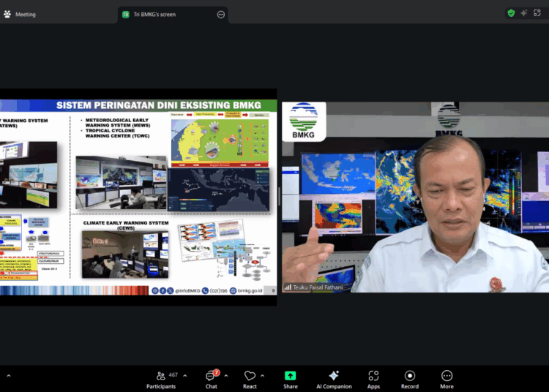
Task: Expand the Participants options arrow
Action: point(185,376)
